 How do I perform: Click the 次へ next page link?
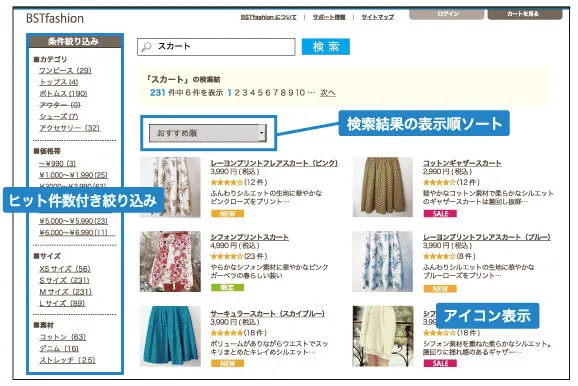pos(328,93)
